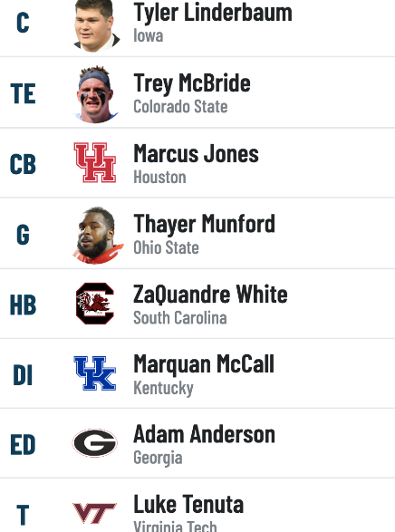
Task: Click the Georgia Bulldogs G logo
Action: point(95,443)
